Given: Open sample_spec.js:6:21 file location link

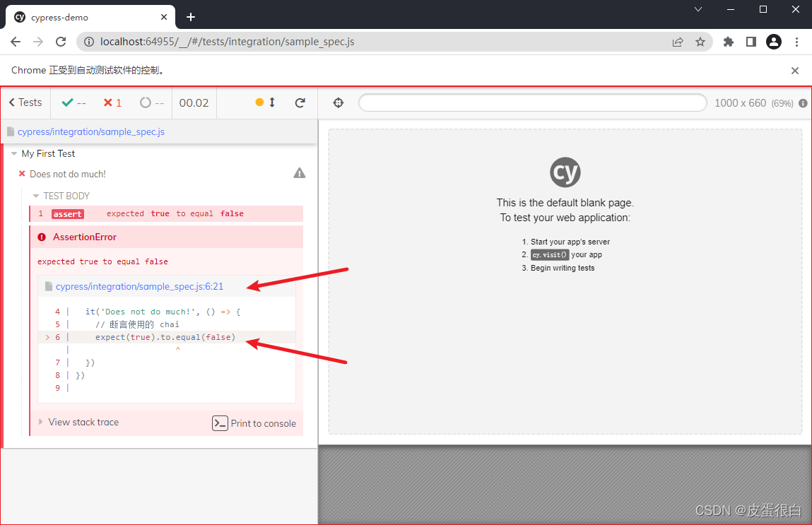Looking at the screenshot, I should [x=139, y=286].
